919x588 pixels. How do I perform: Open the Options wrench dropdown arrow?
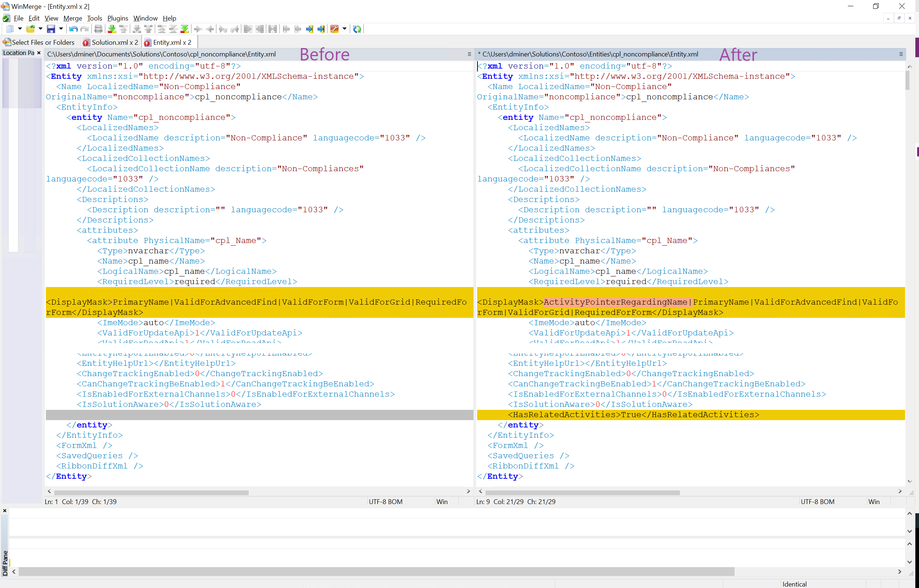344,29
